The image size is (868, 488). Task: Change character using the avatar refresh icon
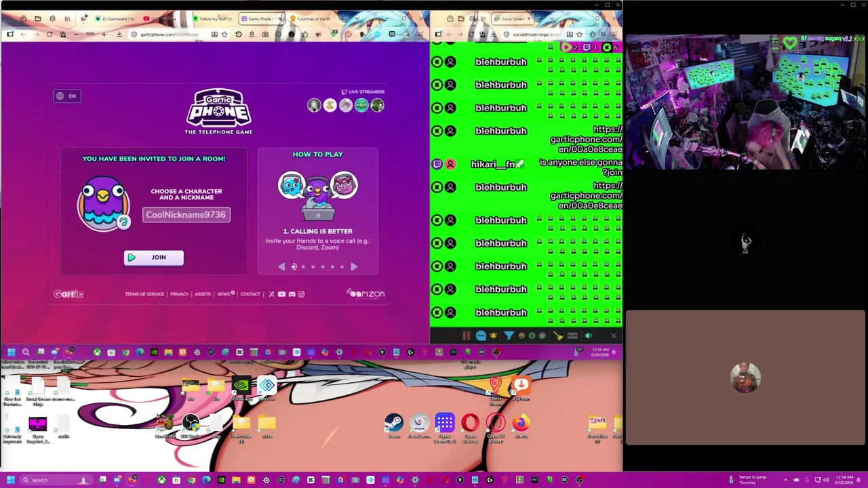coord(123,222)
